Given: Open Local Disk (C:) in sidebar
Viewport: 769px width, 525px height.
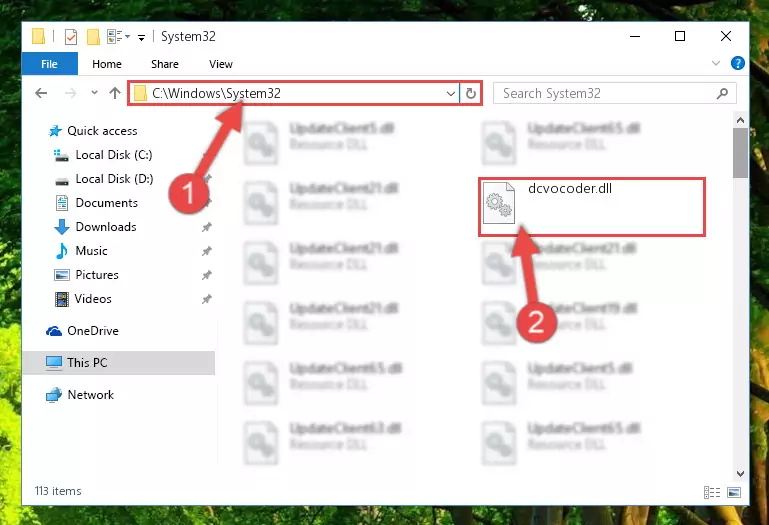Looking at the screenshot, I should tap(114, 155).
